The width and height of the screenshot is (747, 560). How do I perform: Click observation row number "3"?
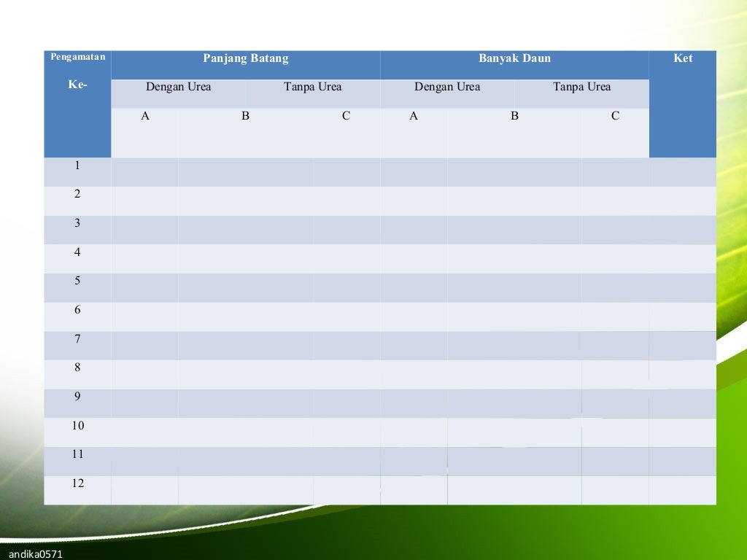coord(77,223)
